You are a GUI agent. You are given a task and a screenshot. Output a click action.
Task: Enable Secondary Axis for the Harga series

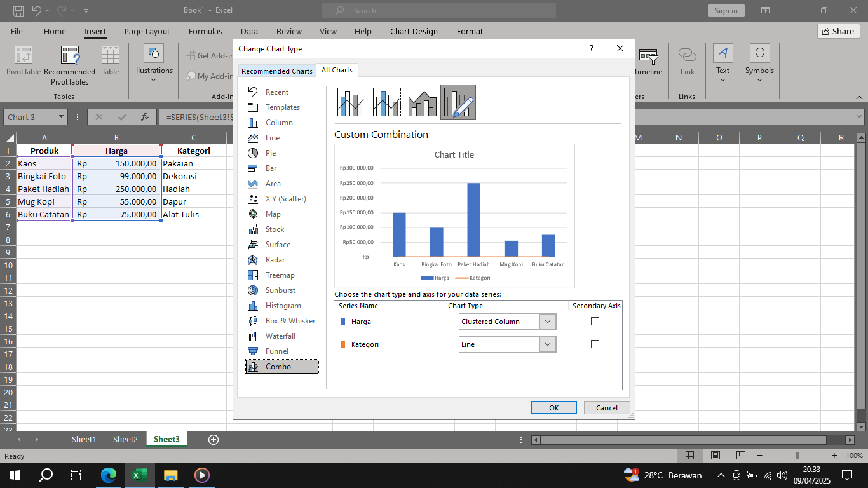pyautogui.click(x=595, y=321)
